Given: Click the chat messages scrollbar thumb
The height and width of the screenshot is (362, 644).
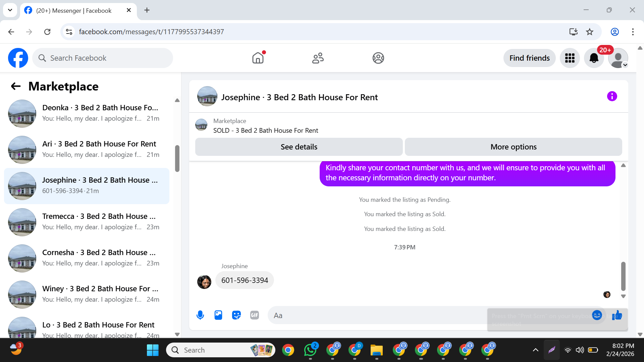Looking at the screenshot, I should point(623,276).
